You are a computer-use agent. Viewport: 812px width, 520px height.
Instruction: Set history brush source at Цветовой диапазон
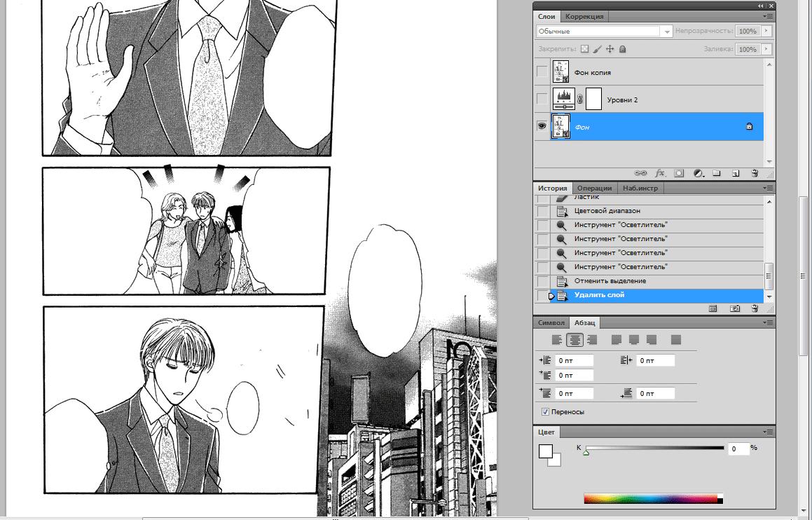point(542,211)
